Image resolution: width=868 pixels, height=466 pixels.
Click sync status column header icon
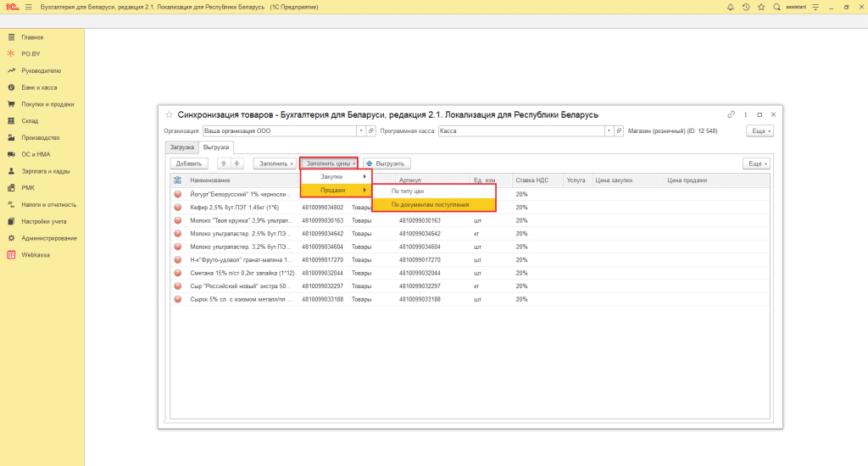coord(178,180)
